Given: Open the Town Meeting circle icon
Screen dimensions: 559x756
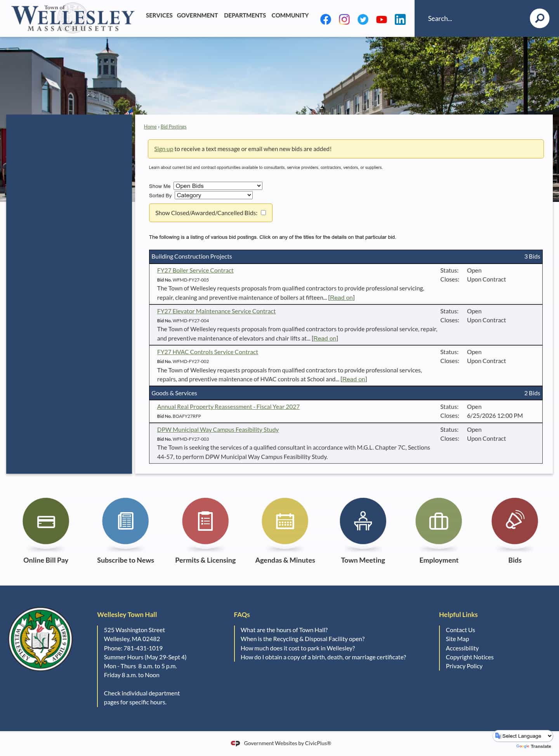Looking at the screenshot, I should (363, 521).
